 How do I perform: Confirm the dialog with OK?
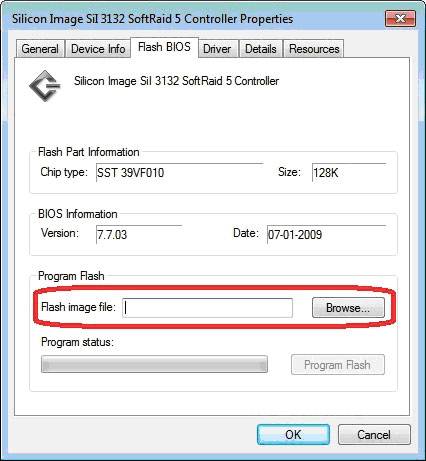point(293,434)
